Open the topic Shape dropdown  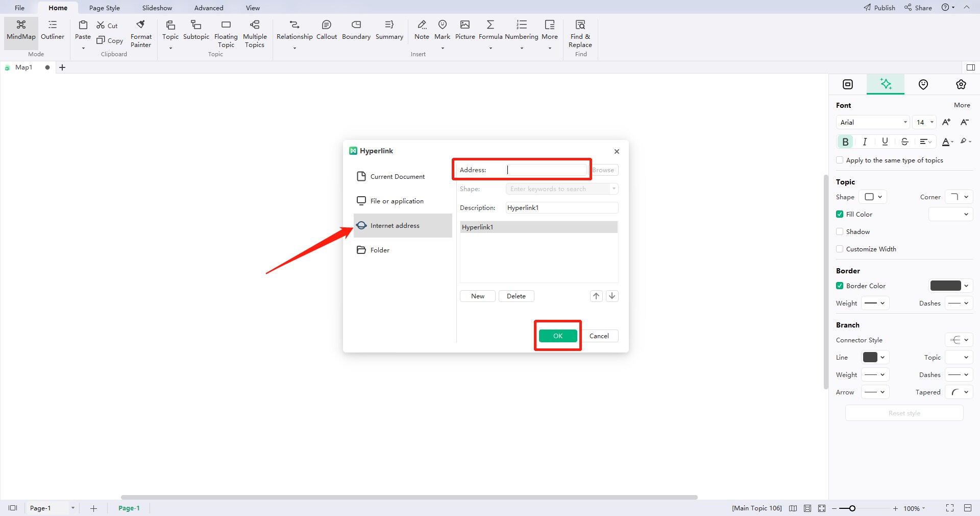pos(873,197)
